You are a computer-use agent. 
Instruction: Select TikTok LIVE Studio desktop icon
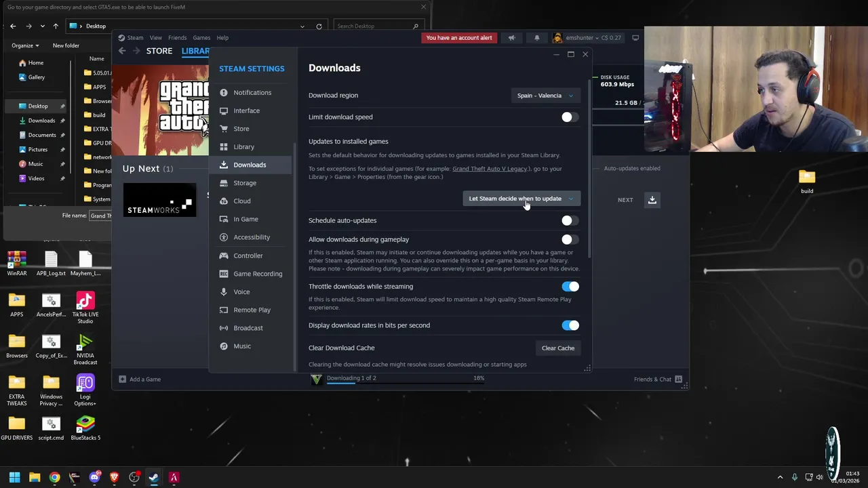pyautogui.click(x=85, y=308)
